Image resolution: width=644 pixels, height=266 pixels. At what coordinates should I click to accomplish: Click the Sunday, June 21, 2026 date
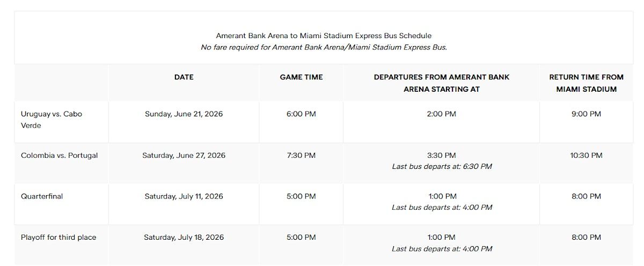(184, 114)
